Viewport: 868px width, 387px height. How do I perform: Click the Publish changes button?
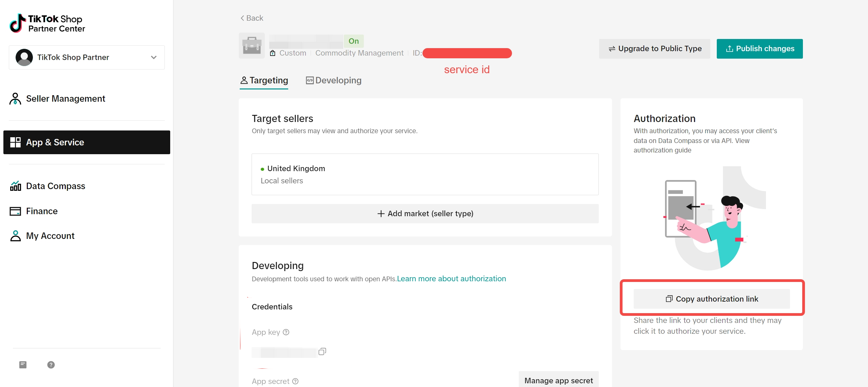[759, 49]
